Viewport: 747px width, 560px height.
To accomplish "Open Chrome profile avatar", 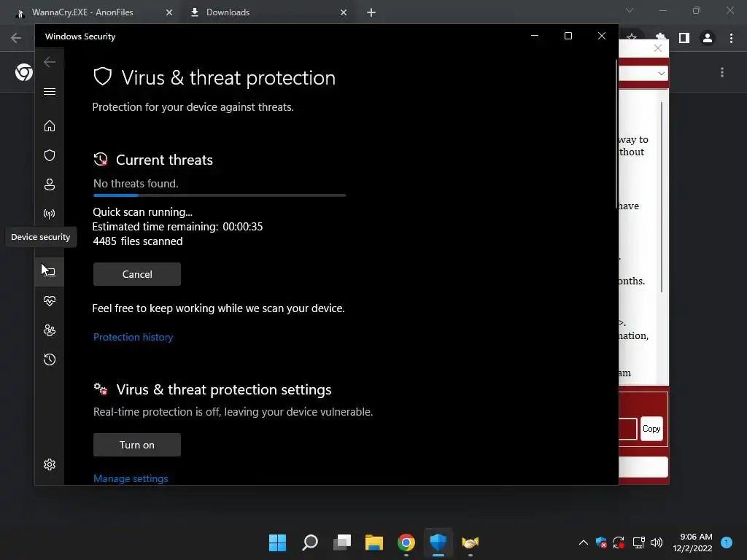I will (708, 38).
